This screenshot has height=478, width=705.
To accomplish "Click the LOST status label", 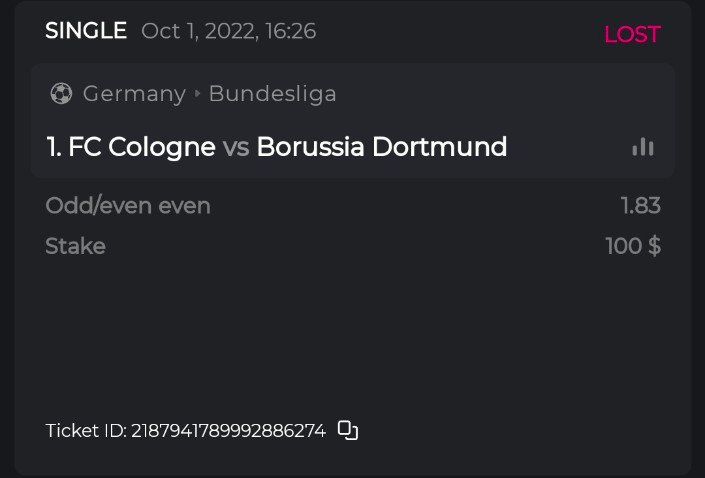I will (x=632, y=34).
